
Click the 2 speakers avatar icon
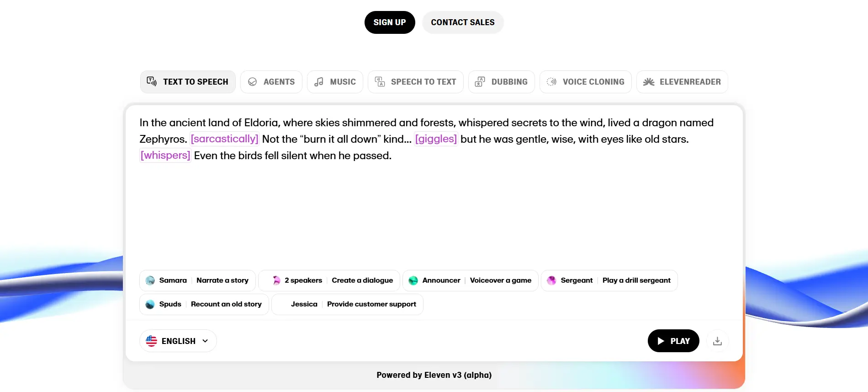point(276,280)
